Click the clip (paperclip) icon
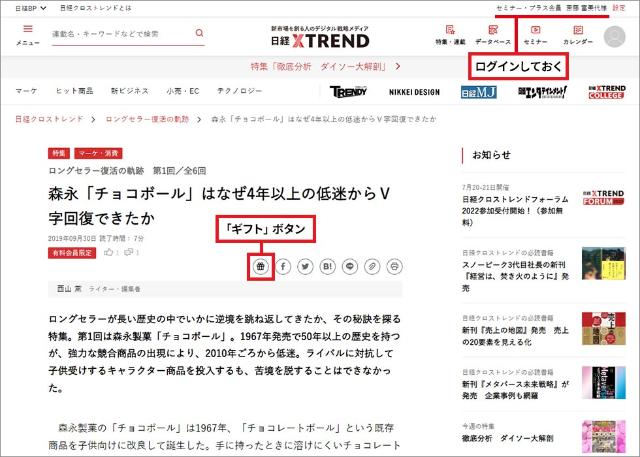This screenshot has height=457, width=640. point(372,266)
